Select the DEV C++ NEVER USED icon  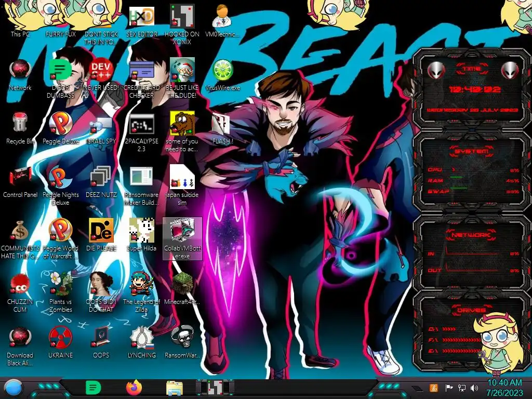click(x=101, y=75)
